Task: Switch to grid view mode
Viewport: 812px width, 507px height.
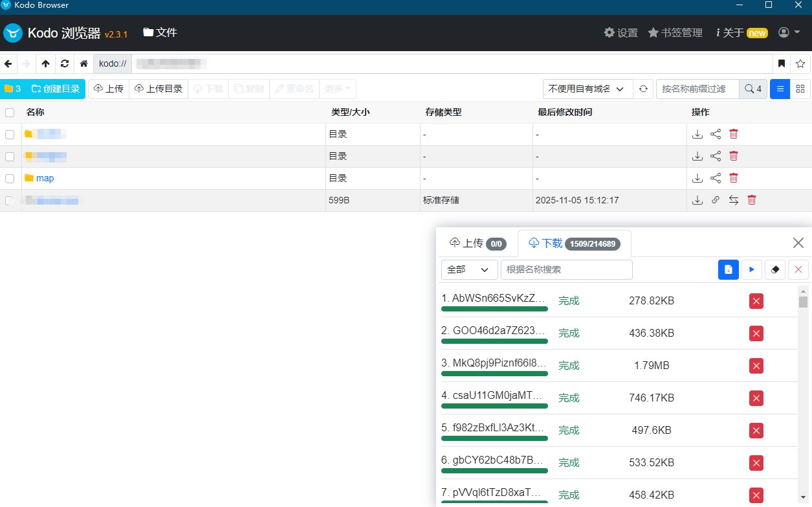Action: 800,89
